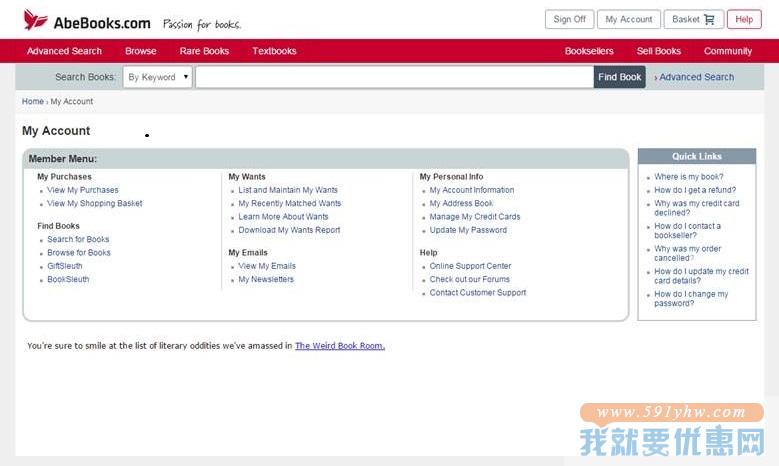The image size is (779, 466).
Task: Open 'Why was my credit card declined?' link
Action: pyautogui.click(x=697, y=208)
